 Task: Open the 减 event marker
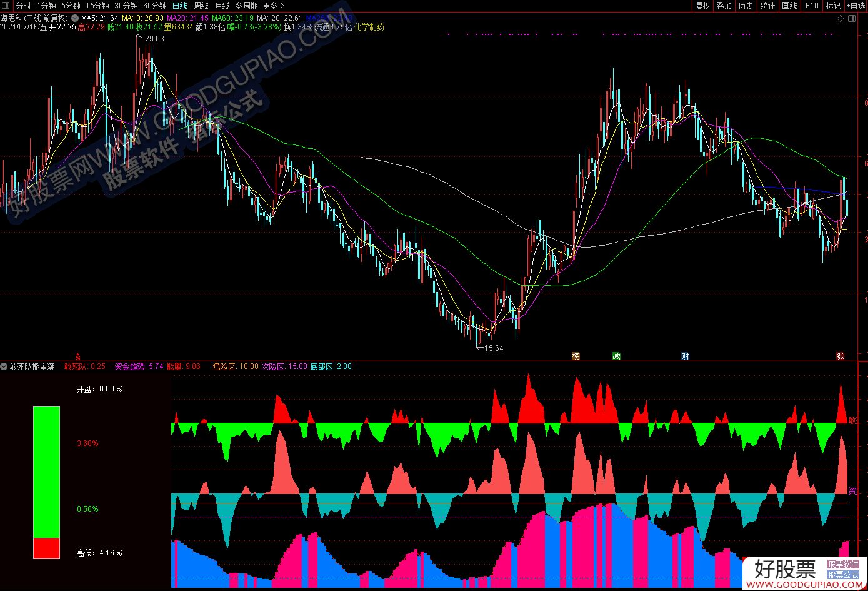tap(616, 356)
